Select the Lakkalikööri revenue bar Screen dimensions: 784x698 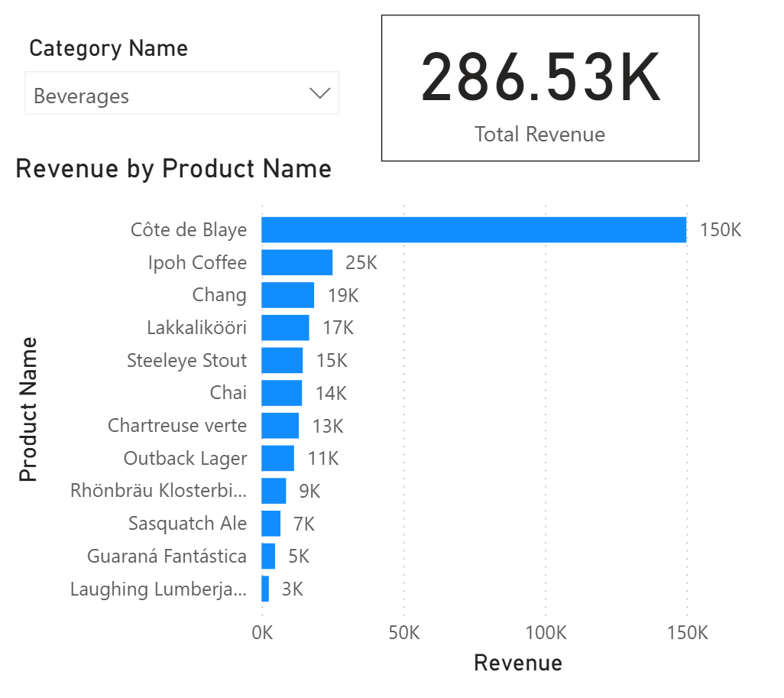285,328
